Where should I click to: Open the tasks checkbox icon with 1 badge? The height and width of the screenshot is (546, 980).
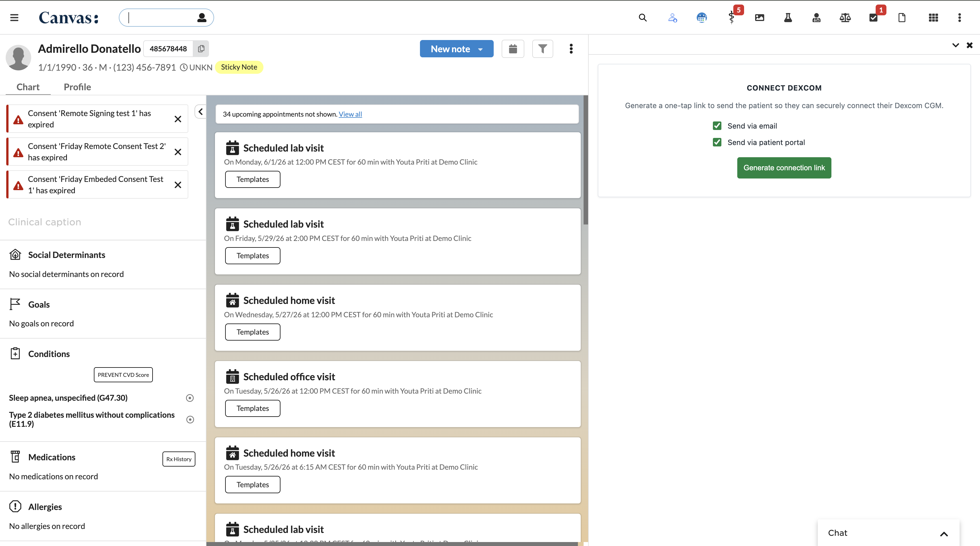873,18
